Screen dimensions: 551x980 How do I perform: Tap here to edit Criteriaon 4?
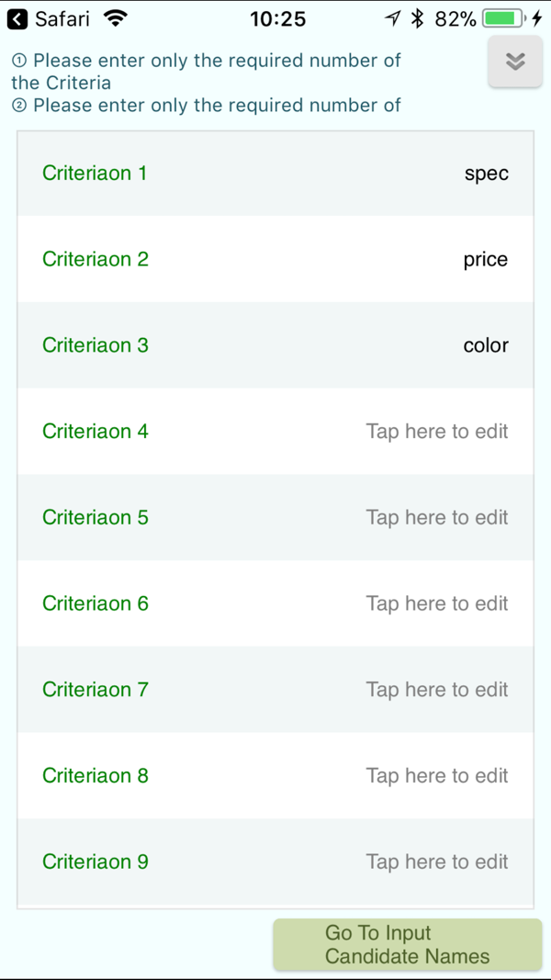pos(437,432)
